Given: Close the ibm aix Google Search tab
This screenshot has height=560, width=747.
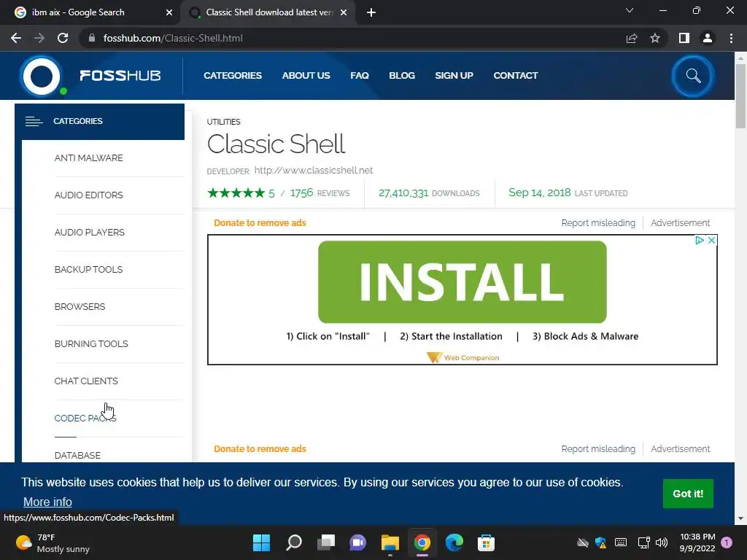Looking at the screenshot, I should pos(169,12).
